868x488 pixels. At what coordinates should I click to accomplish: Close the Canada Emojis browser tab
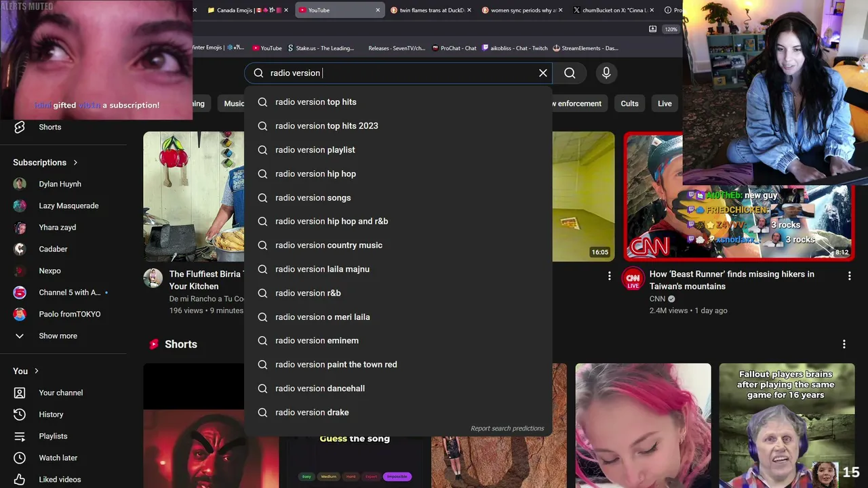pyautogui.click(x=286, y=10)
